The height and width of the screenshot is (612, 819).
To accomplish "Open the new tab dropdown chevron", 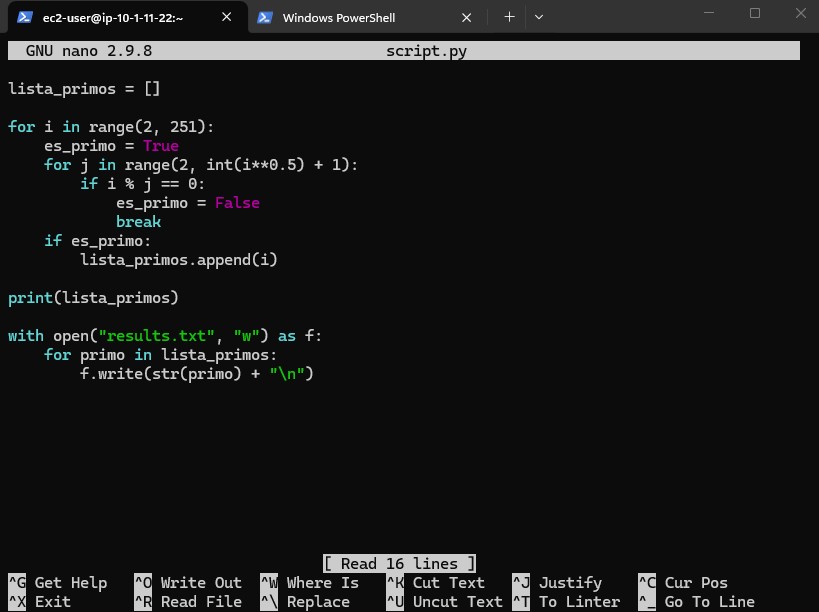I will pyautogui.click(x=540, y=16).
